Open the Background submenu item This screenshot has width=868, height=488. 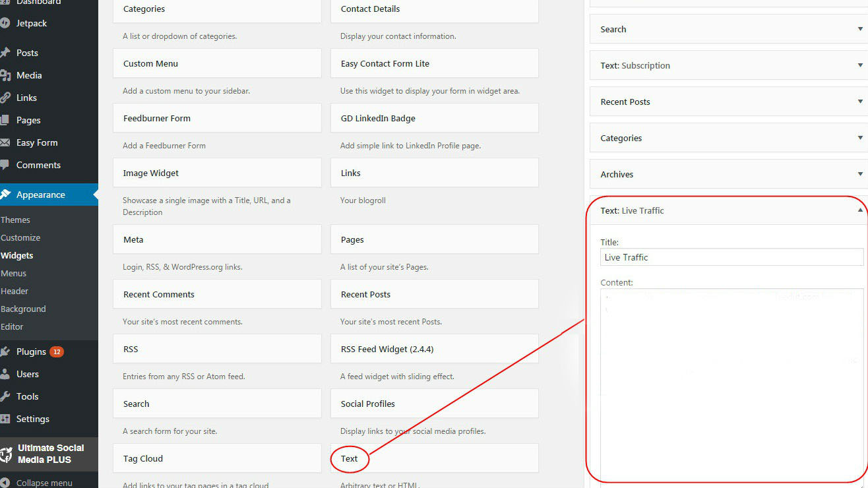click(x=23, y=309)
